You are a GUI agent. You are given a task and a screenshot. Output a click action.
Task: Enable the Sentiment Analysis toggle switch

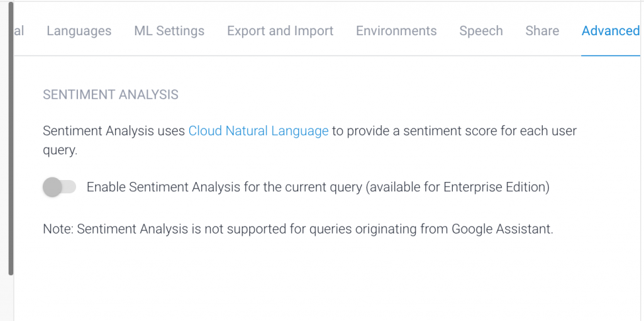[x=59, y=187]
